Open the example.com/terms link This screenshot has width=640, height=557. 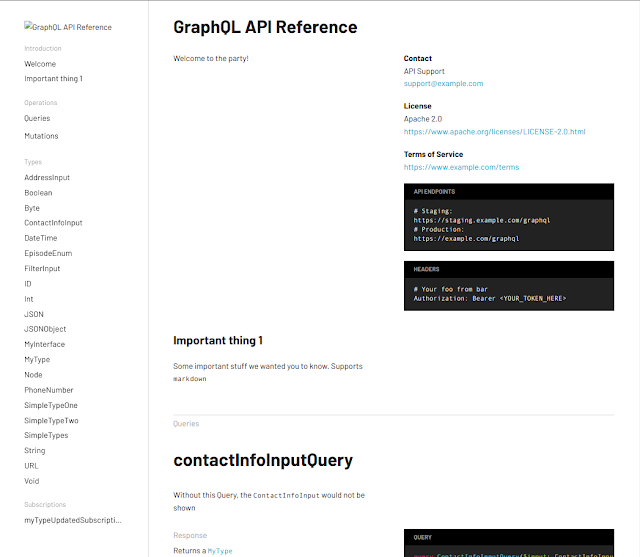pos(461,167)
